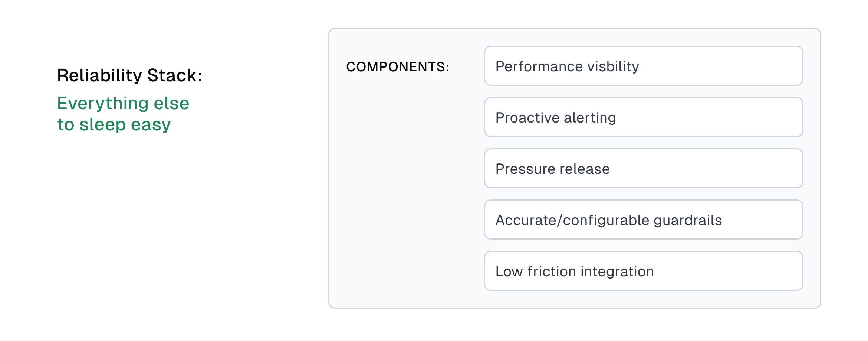This screenshot has width=868, height=341.
Task: Click the word 'integration'
Action: point(617,272)
